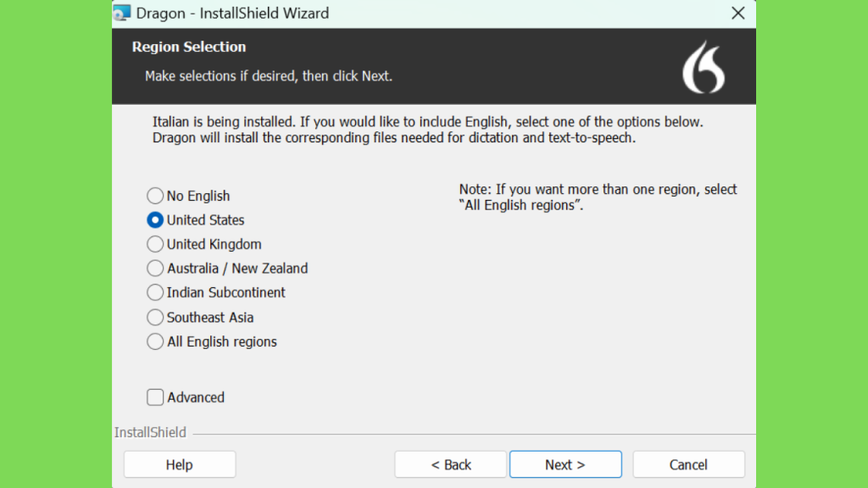Click the Region Selection heading text
Screen dimensions: 868x488
pyautogui.click(x=189, y=47)
